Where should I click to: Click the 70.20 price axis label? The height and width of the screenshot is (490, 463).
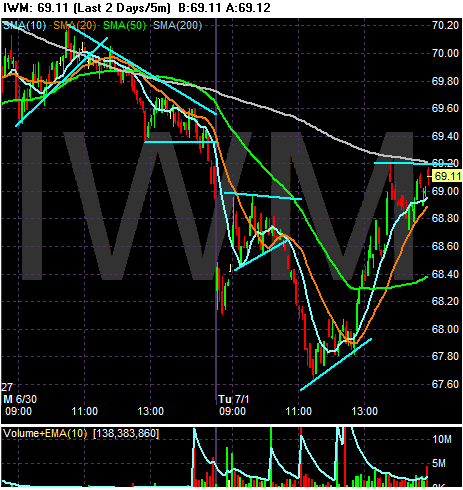pos(446,25)
